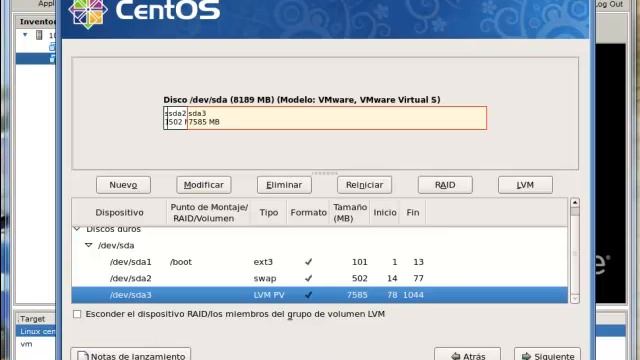Click the release notes document icon
640x360 pixels.
(x=83, y=356)
